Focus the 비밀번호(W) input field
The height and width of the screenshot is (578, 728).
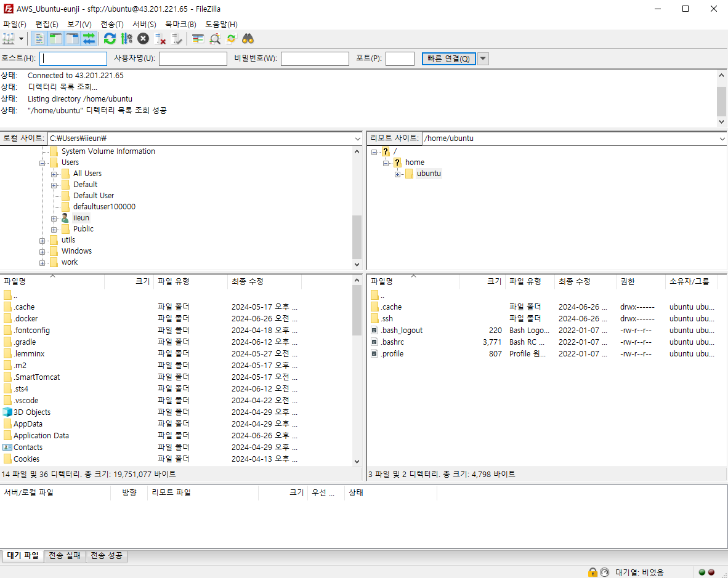315,59
